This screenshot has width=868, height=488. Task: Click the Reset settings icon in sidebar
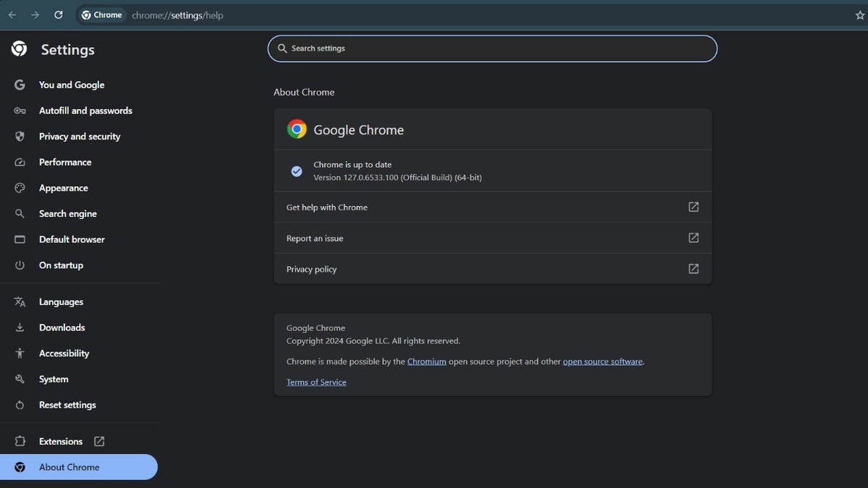[x=20, y=405]
